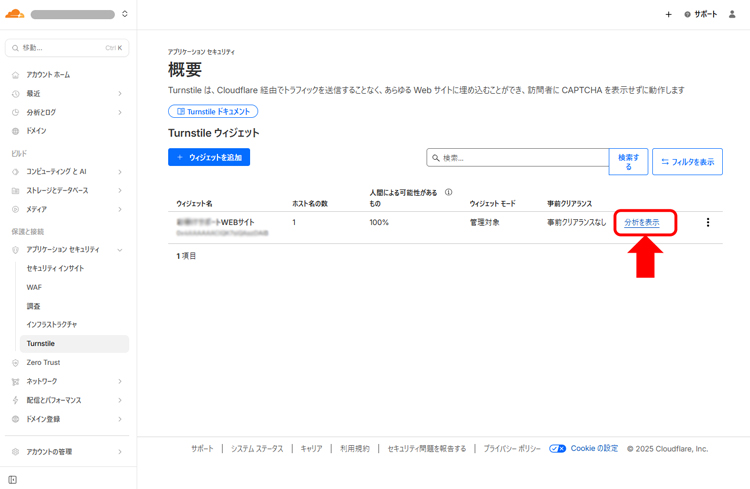Open the widget row three-dot menu
The width and height of the screenshot is (750, 489).
tap(708, 222)
